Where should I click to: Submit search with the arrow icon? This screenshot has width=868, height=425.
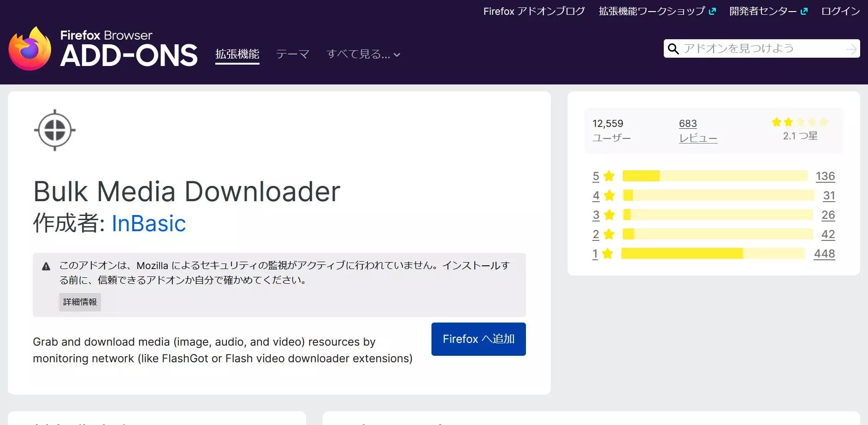(x=851, y=49)
